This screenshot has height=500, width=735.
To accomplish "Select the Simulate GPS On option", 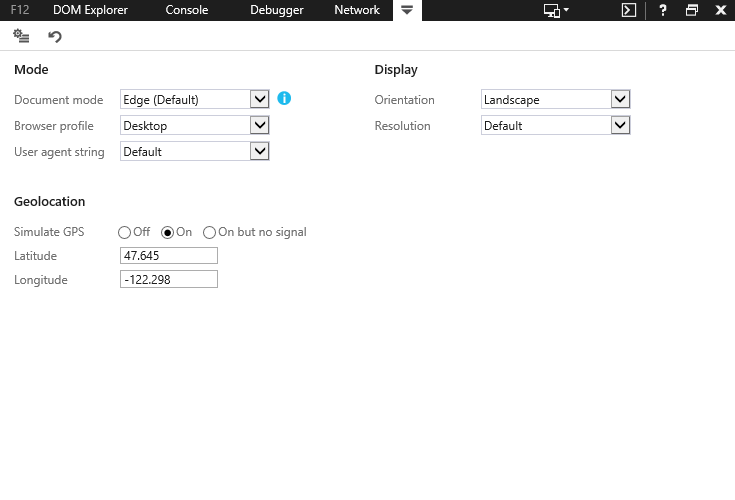I will pyautogui.click(x=168, y=232).
